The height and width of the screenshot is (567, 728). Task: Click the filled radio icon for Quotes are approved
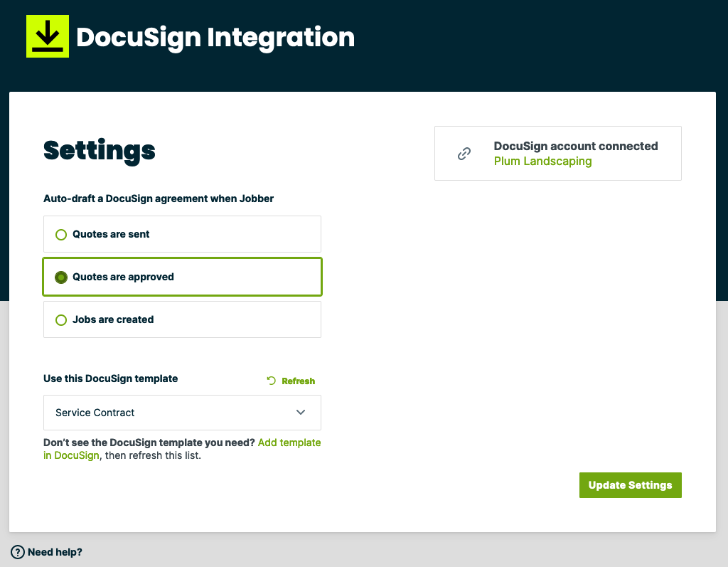click(61, 277)
